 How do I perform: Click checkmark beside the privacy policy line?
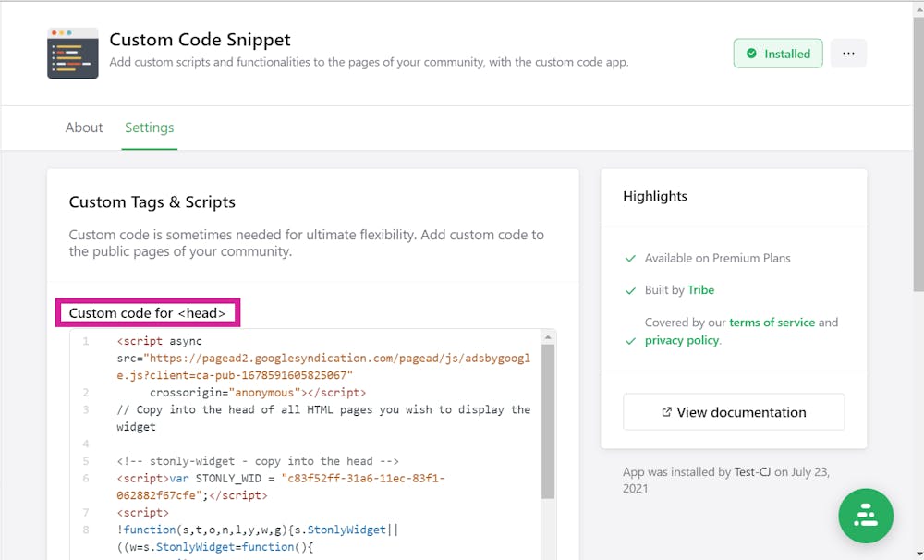(630, 341)
